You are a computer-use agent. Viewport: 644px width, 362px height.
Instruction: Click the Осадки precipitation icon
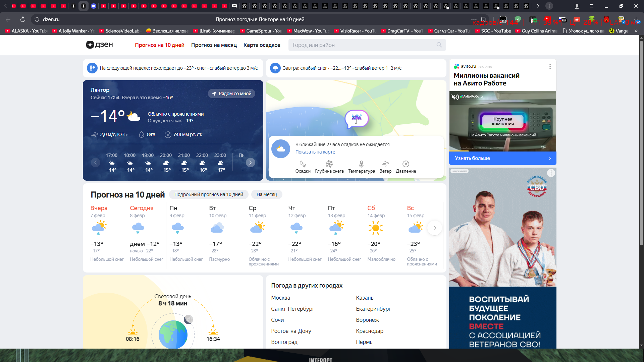tap(303, 164)
